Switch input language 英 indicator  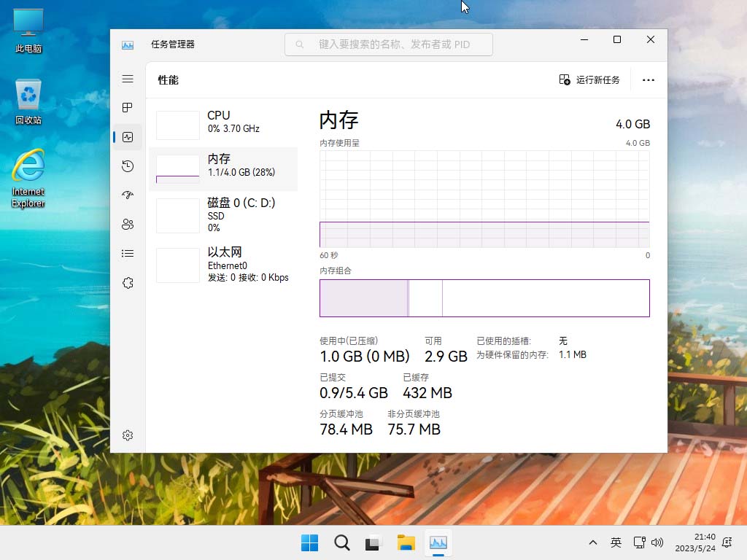(616, 542)
